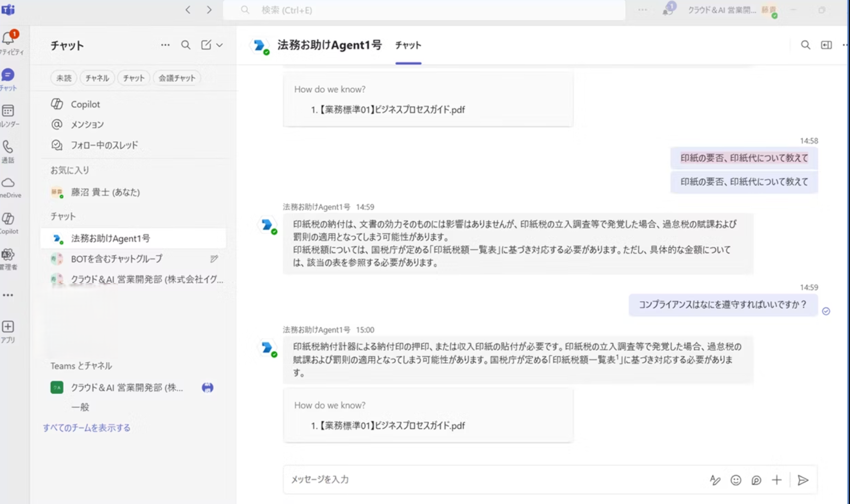Filter chats by 未読
Image resolution: width=850 pixels, height=504 pixels.
[64, 78]
